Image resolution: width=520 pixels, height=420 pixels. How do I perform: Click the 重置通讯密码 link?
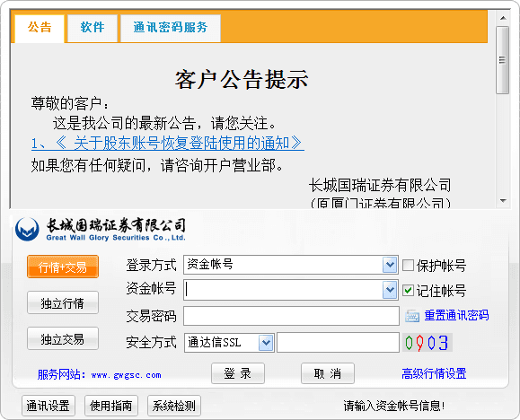pos(456,315)
